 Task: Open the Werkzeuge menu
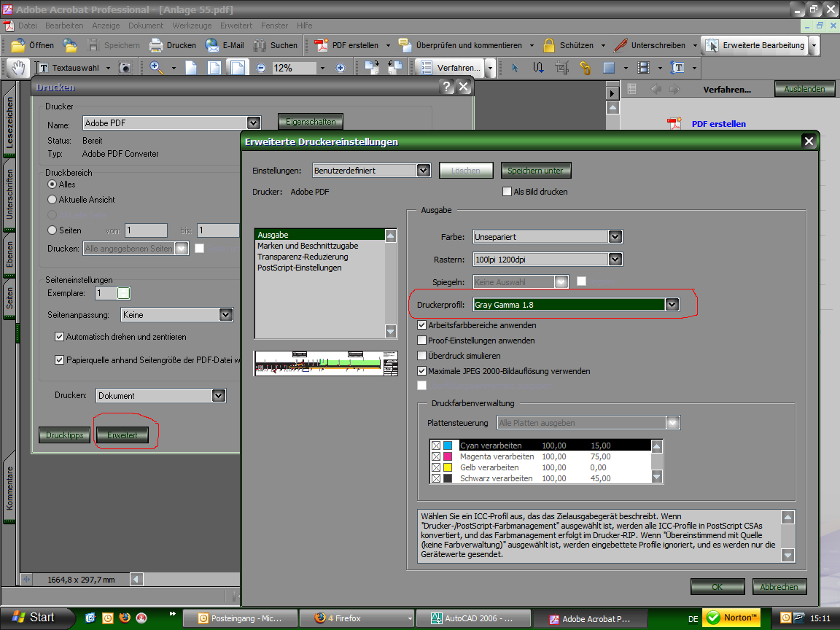192,26
